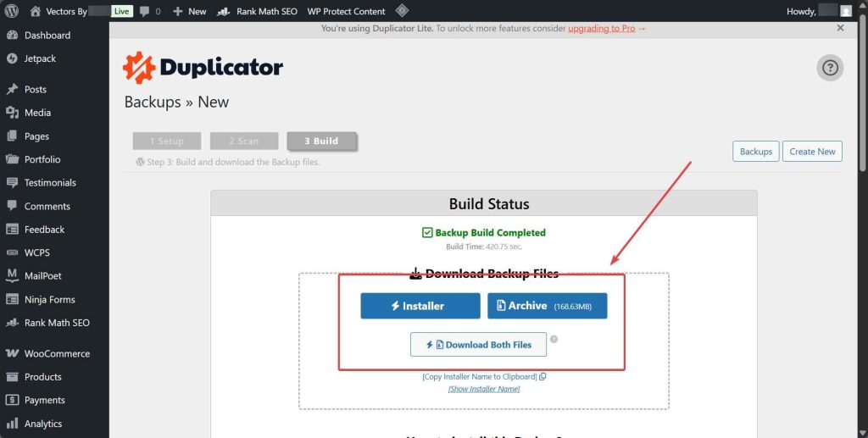The width and height of the screenshot is (868, 438).
Task: Click Copy Installer Name to Clipboard
Action: click(x=484, y=377)
